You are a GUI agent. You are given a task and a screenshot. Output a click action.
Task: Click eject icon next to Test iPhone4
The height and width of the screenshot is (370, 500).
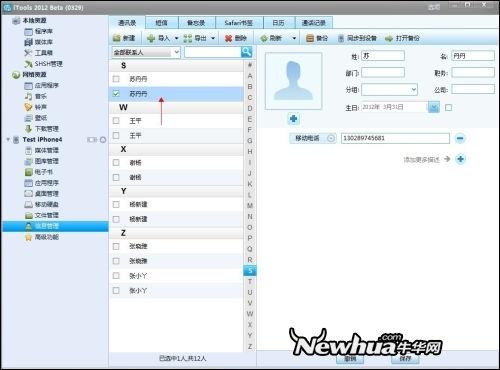[x=103, y=140]
